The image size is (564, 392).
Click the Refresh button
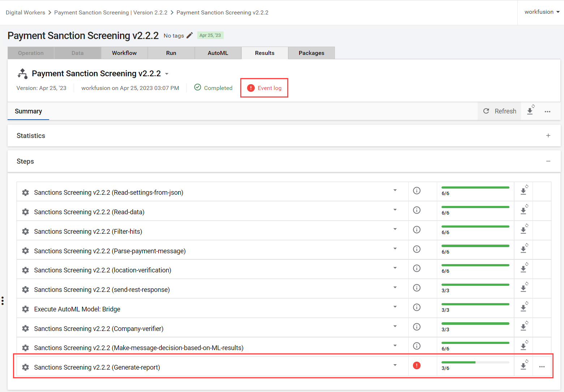coord(500,111)
